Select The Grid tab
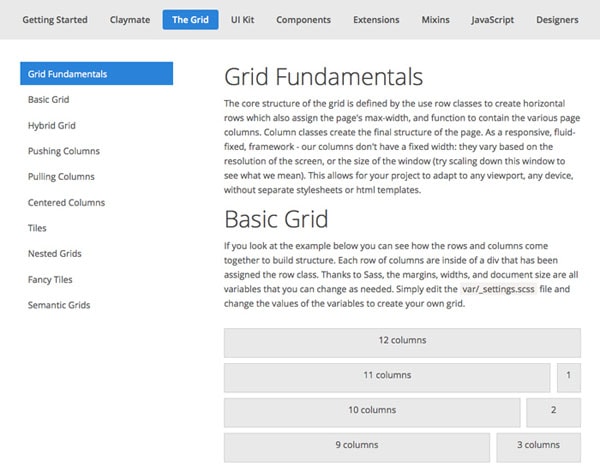The image size is (600, 466). point(191,20)
